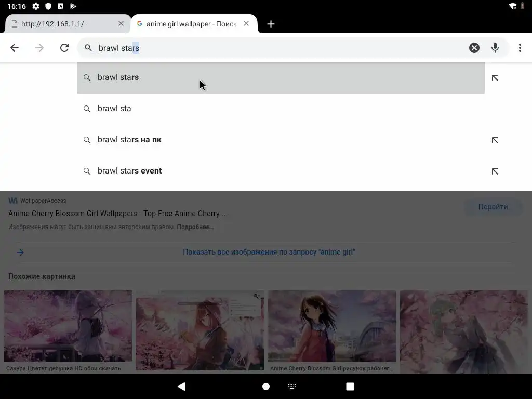Screen dimensions: 532x399
Task: Click the 'Anime Cherry Blossom Girl рисунок рабочег' caption
Action: coord(331,368)
